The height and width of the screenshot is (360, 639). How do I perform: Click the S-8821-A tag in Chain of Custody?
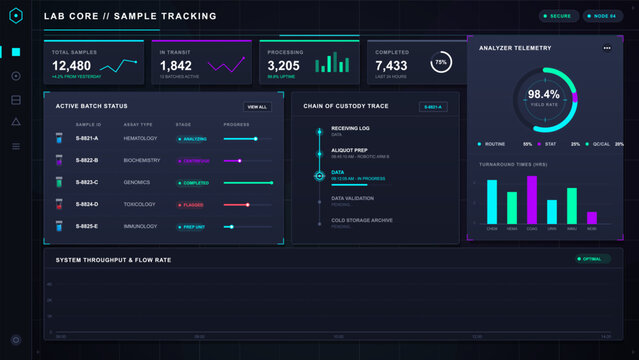433,107
